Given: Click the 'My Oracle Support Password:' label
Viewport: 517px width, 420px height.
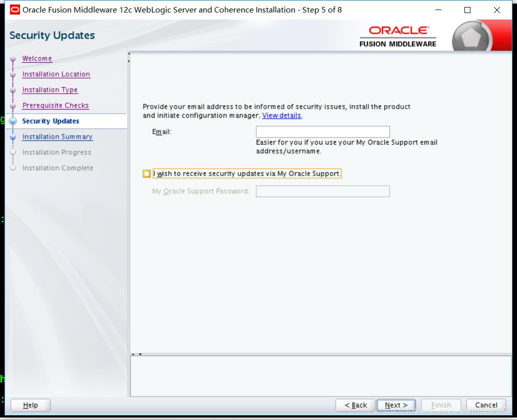Looking at the screenshot, I should 201,191.
